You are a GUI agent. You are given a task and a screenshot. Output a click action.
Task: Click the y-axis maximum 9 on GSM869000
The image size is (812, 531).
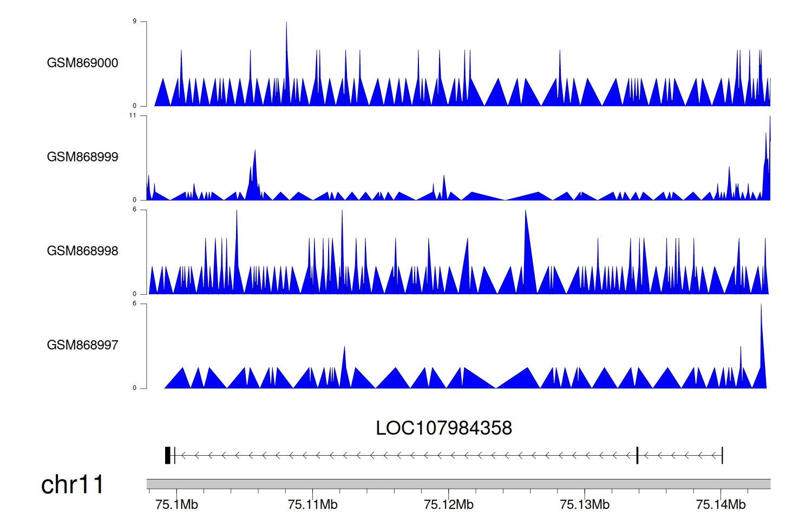[x=134, y=22]
